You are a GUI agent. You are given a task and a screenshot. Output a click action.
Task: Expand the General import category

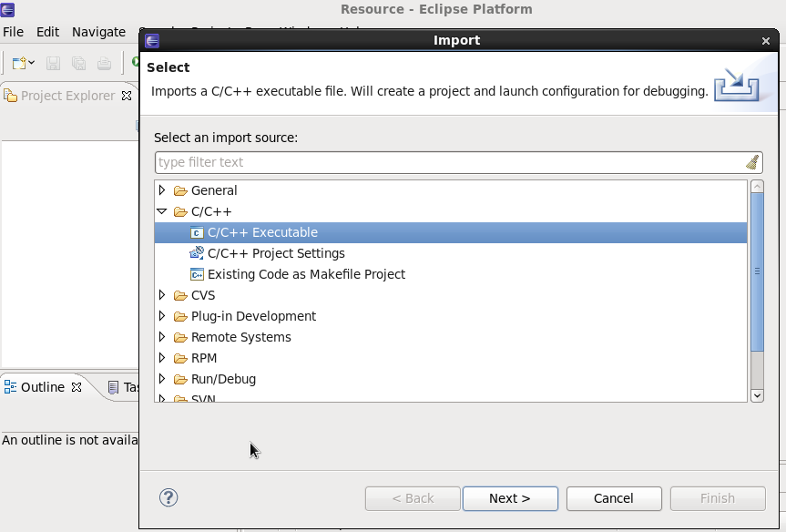pyautogui.click(x=163, y=190)
